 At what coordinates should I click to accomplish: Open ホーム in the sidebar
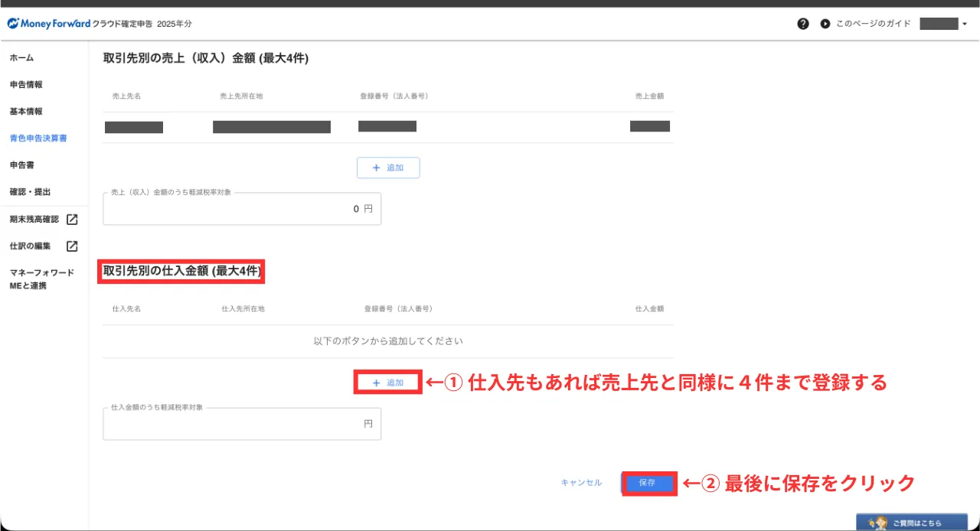click(21, 58)
